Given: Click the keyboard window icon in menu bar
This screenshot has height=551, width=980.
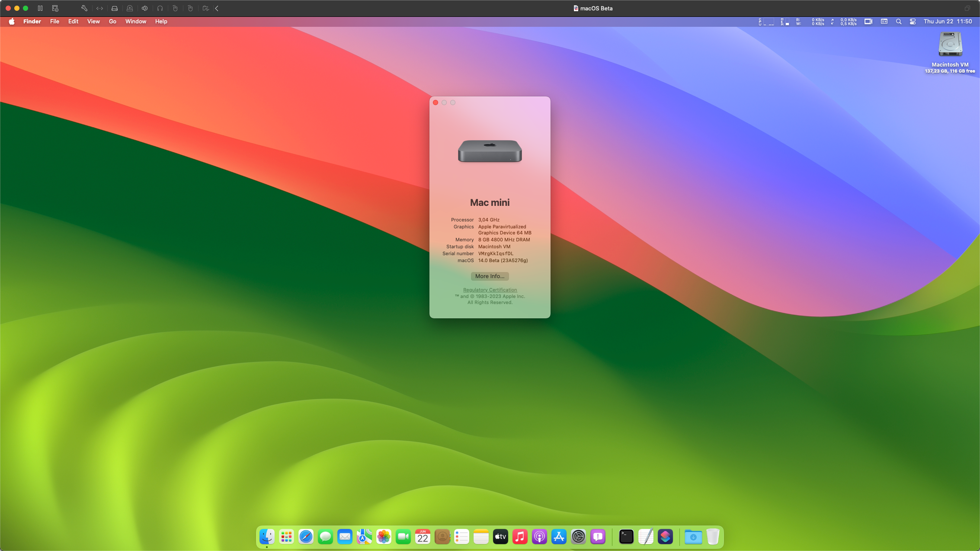Looking at the screenshot, I should pyautogui.click(x=884, y=22).
